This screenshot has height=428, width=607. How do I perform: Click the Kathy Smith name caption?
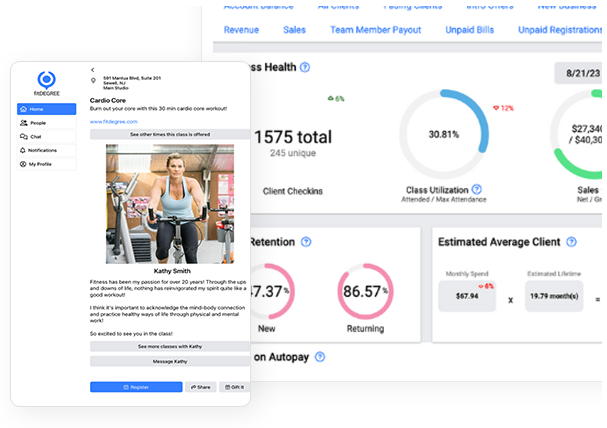pyautogui.click(x=172, y=271)
